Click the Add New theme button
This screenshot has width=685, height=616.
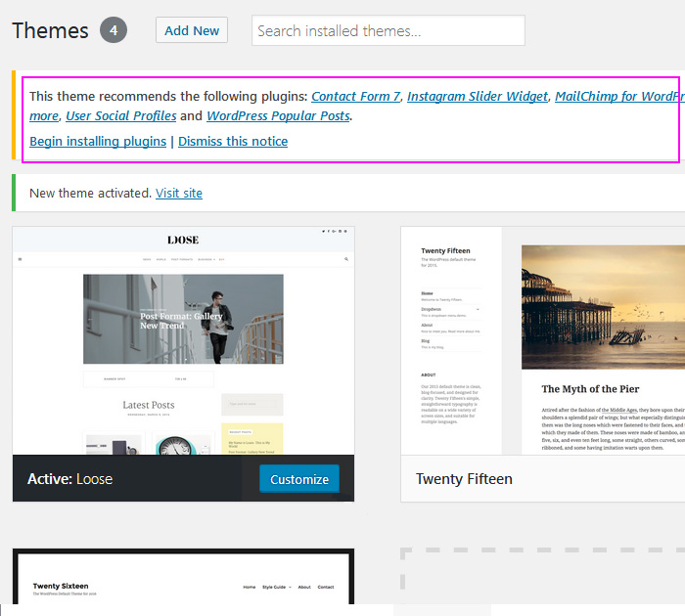click(192, 30)
